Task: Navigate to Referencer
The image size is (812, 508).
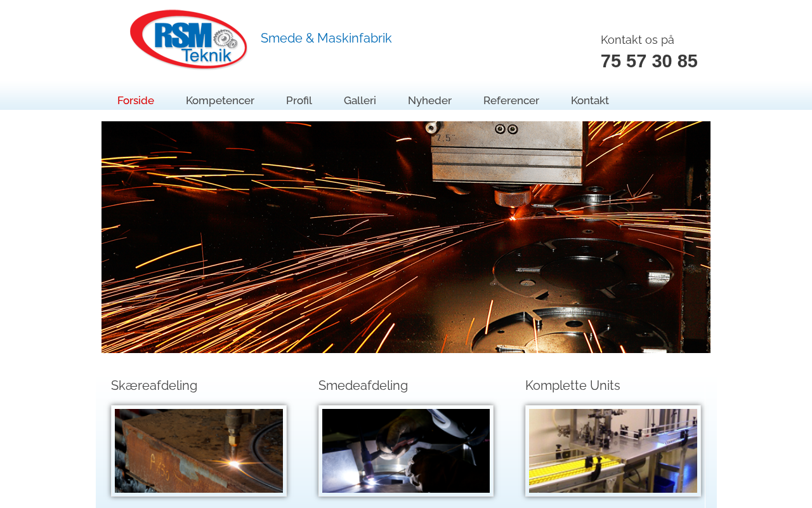Action: pyautogui.click(x=511, y=100)
